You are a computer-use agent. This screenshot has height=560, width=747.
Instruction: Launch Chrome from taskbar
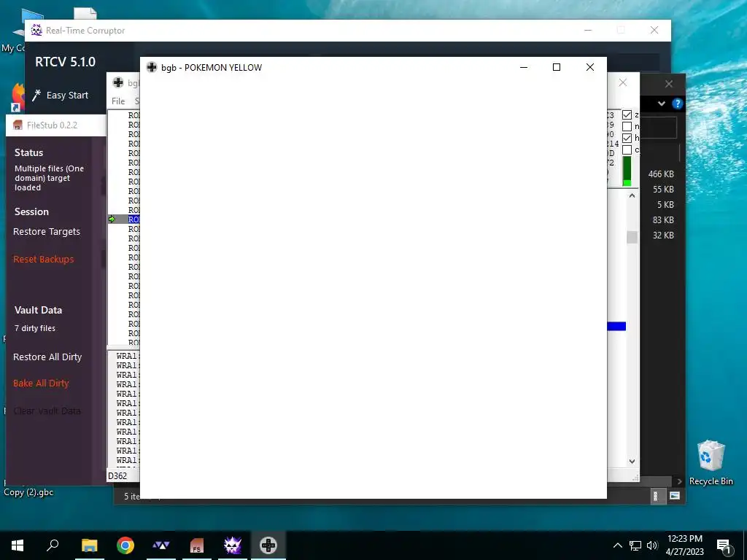(x=125, y=545)
